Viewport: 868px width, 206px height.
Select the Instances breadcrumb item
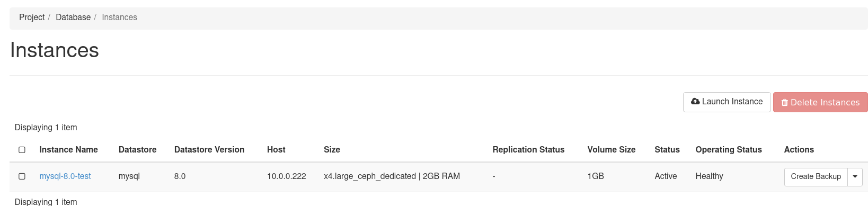(x=119, y=17)
